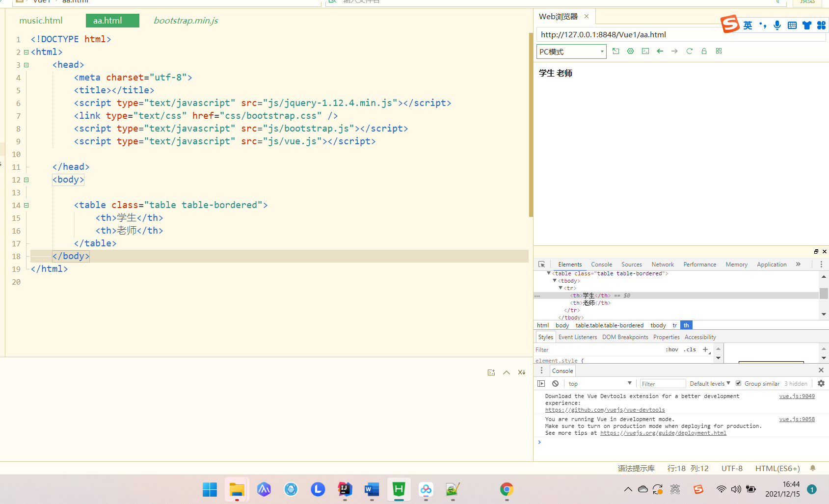Close the console drawer

click(x=821, y=370)
